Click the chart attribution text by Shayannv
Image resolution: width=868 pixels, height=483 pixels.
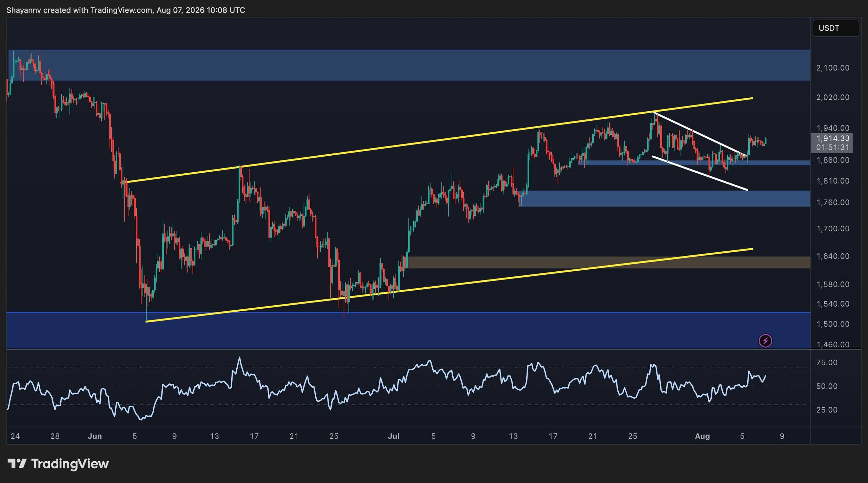pyautogui.click(x=126, y=10)
